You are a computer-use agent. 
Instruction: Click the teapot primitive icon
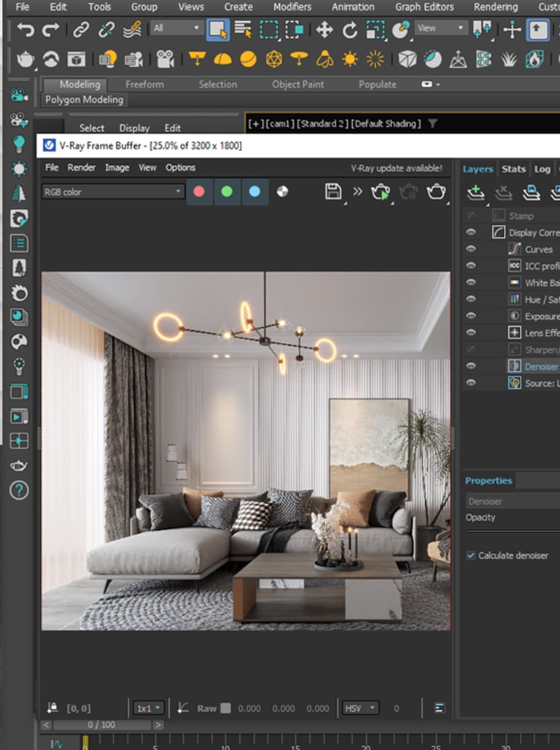click(26, 59)
